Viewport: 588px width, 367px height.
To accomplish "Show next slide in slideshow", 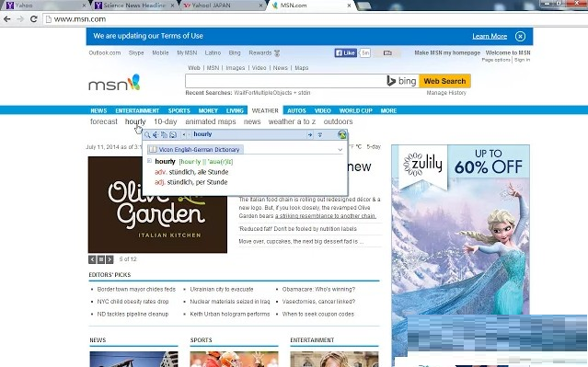I will tap(110, 259).
